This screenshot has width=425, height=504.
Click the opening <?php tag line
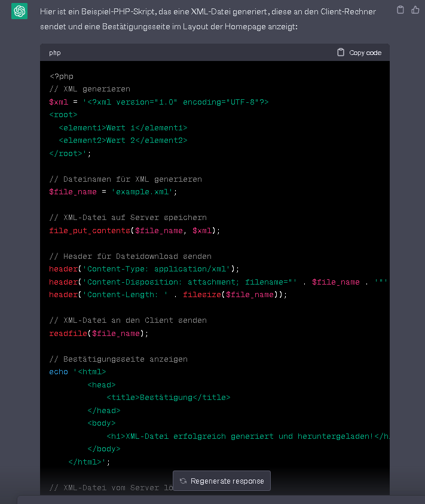[62, 76]
